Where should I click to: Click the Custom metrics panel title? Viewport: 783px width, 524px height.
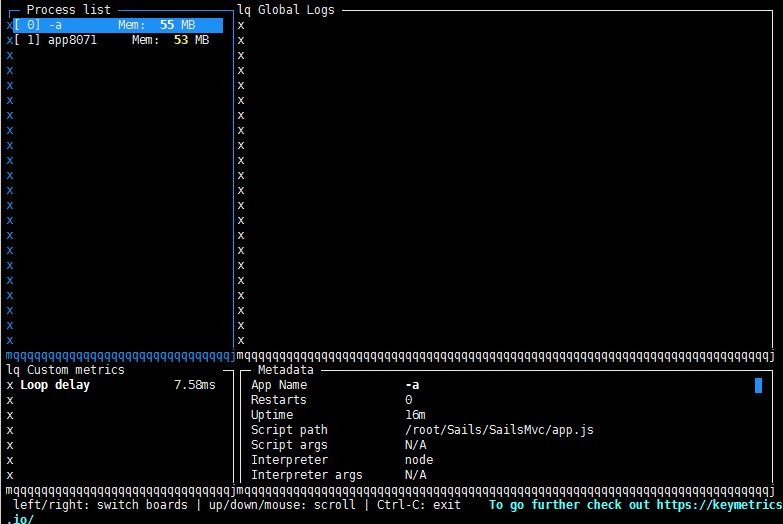point(75,370)
